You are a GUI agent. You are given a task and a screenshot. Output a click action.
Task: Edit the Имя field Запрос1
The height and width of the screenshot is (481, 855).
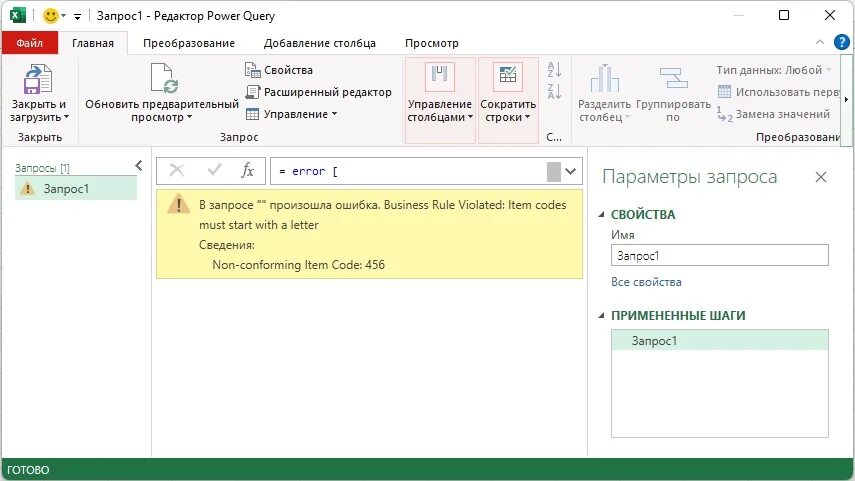(719, 255)
